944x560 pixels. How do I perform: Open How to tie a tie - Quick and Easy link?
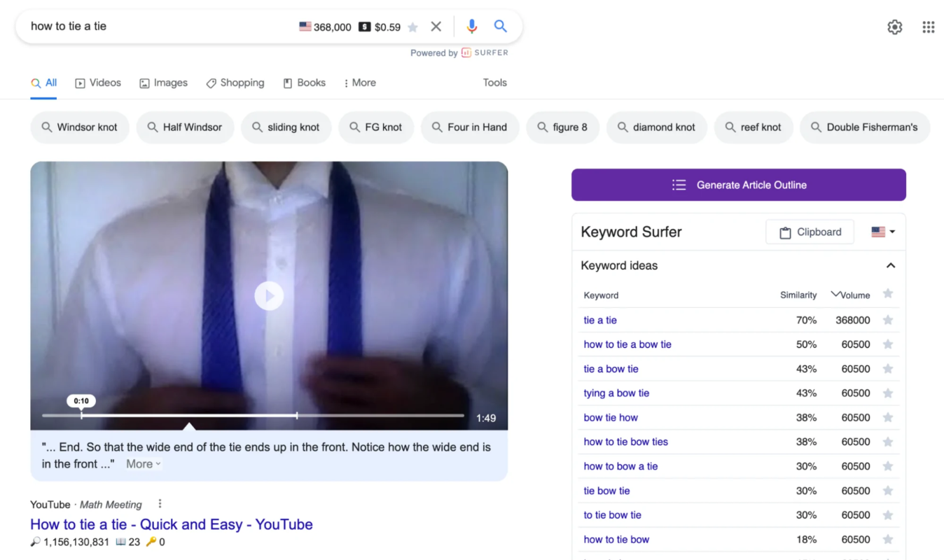tap(172, 524)
